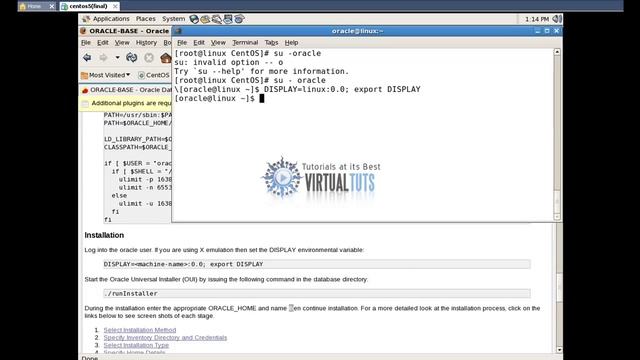
Task: Launch the web browser globe icon in panel
Action: click(194, 19)
